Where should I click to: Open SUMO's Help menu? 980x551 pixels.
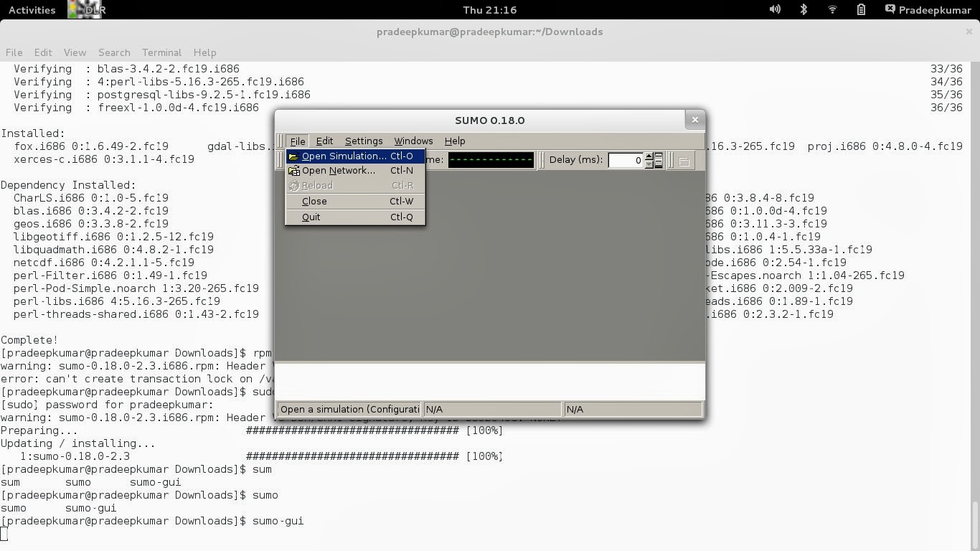click(454, 141)
